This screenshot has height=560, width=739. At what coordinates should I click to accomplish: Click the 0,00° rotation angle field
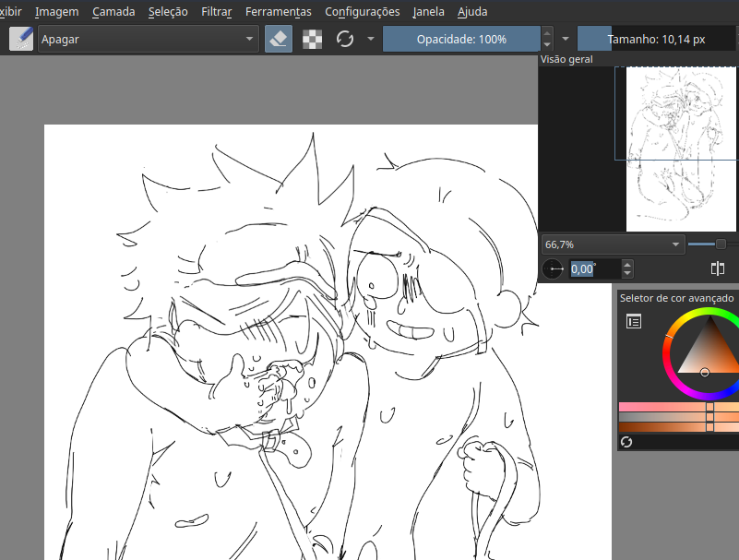595,269
